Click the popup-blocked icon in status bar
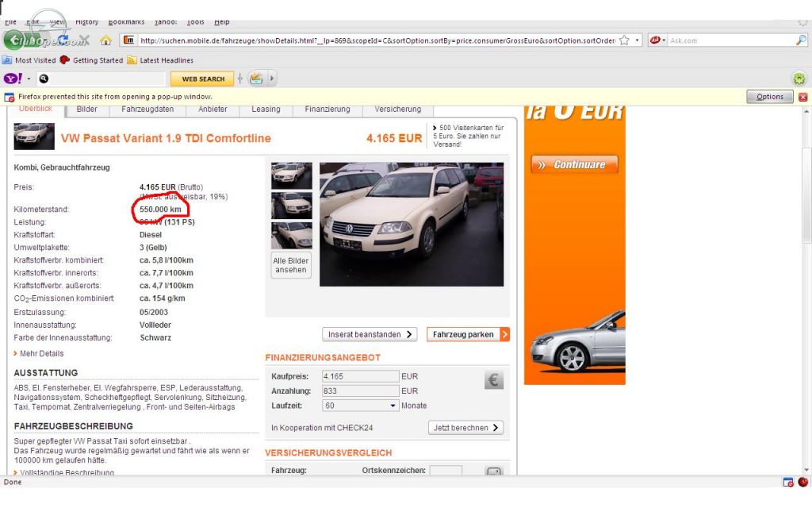The height and width of the screenshot is (508, 812). (x=787, y=482)
